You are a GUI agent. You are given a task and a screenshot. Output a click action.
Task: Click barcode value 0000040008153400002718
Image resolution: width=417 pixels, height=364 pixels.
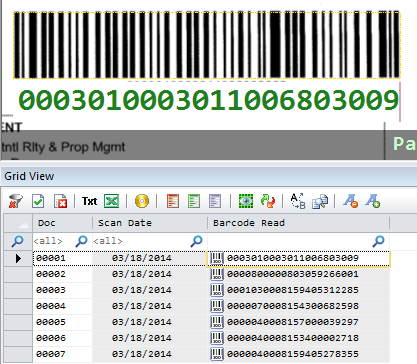click(293, 338)
